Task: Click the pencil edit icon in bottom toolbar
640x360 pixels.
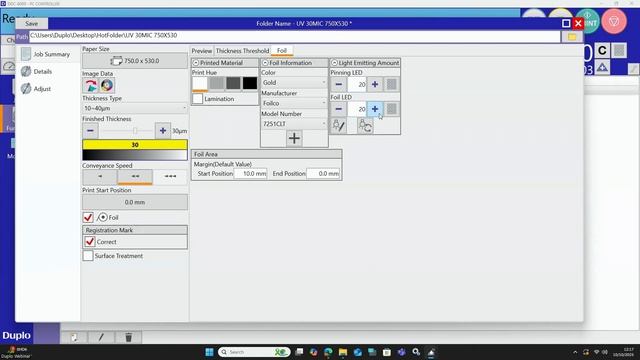Action: pos(101,338)
